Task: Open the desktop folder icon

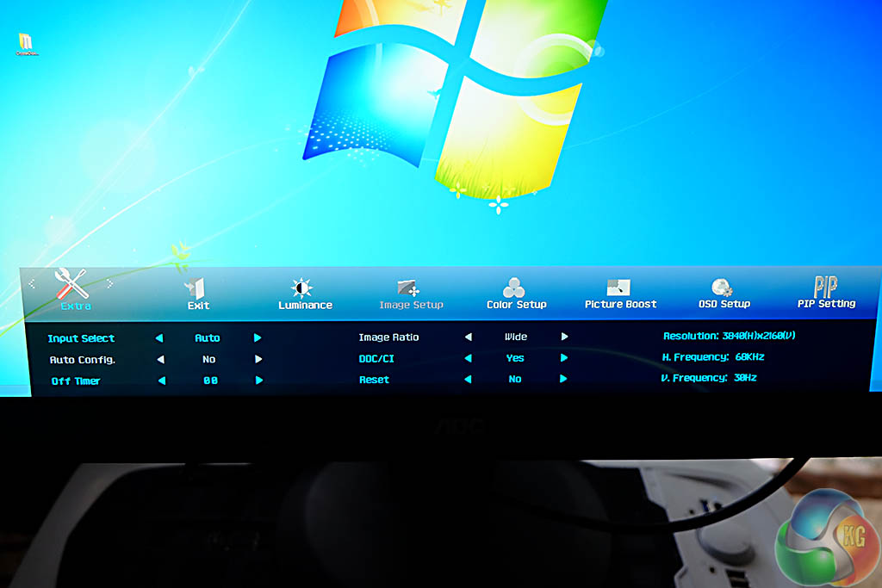Action: coord(26,44)
